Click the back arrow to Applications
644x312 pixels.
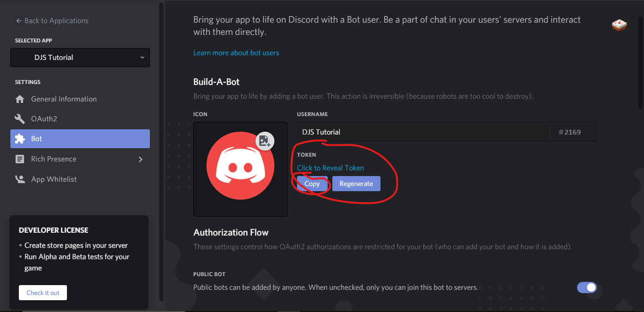[19, 21]
